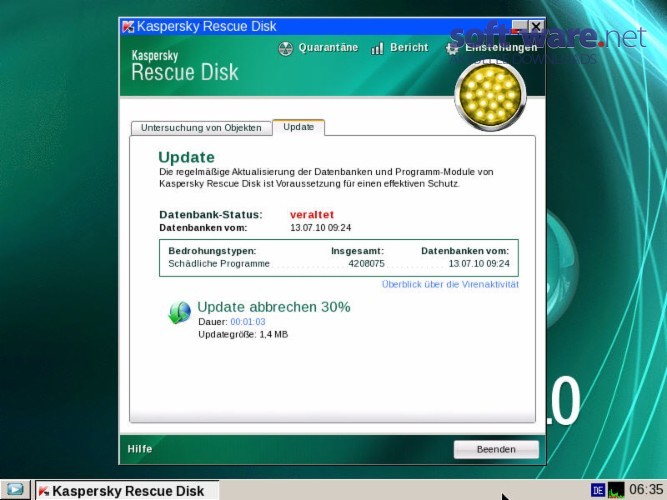Image resolution: width=667 pixels, height=500 pixels.
Task: Click 'Updategröße: 1,4 MB' text
Action: (243, 334)
